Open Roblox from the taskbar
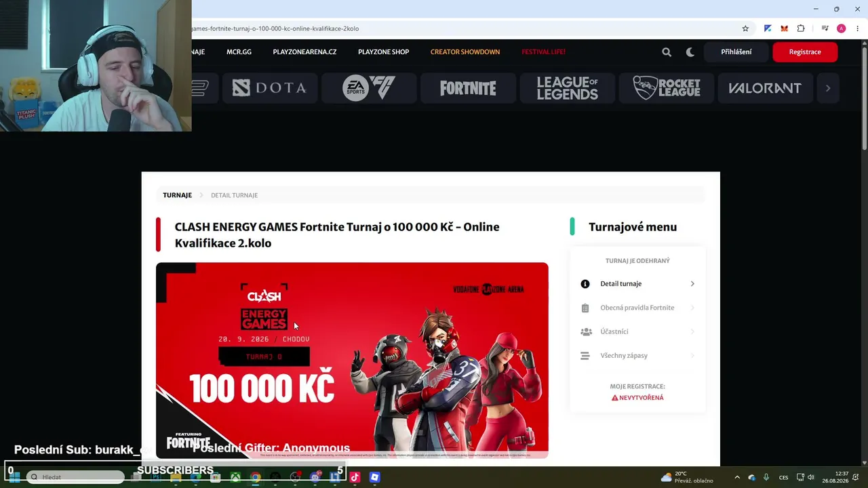 (374, 477)
